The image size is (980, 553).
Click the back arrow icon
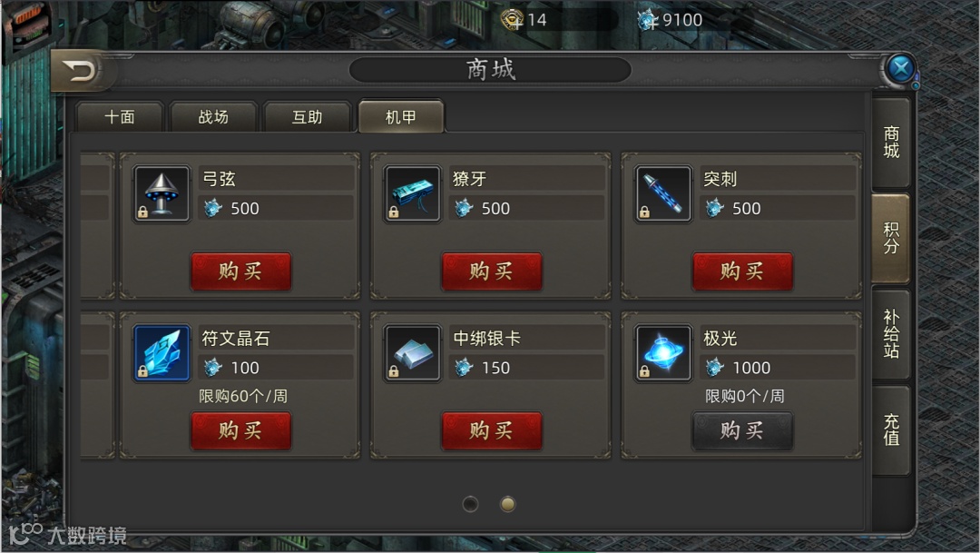click(80, 70)
